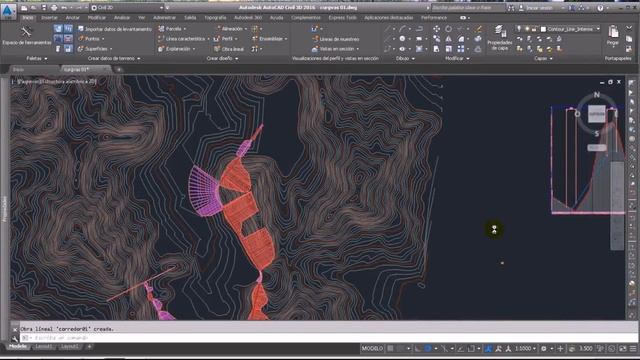Click the MODELO status bar button

point(372,349)
